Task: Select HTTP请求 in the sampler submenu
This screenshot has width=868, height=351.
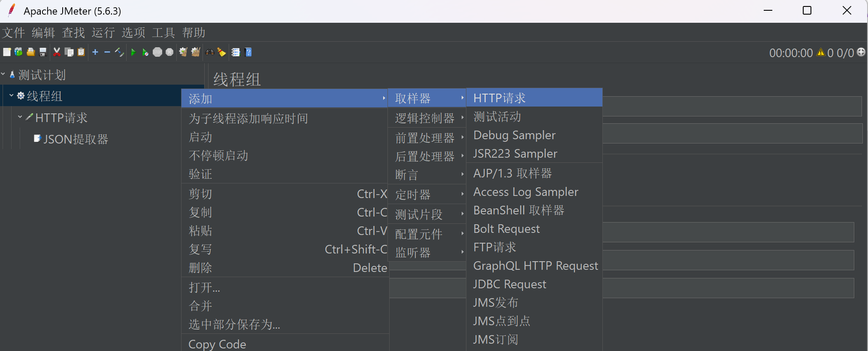Action: point(534,98)
